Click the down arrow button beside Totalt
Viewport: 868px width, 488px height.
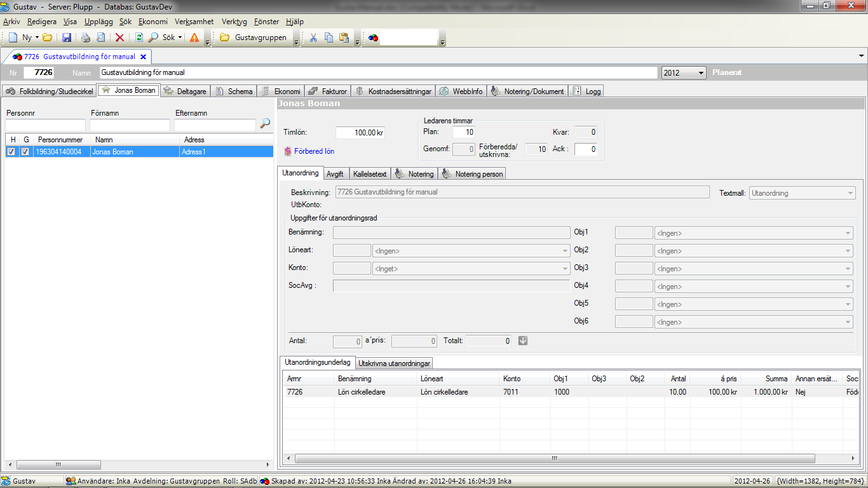[x=523, y=341]
